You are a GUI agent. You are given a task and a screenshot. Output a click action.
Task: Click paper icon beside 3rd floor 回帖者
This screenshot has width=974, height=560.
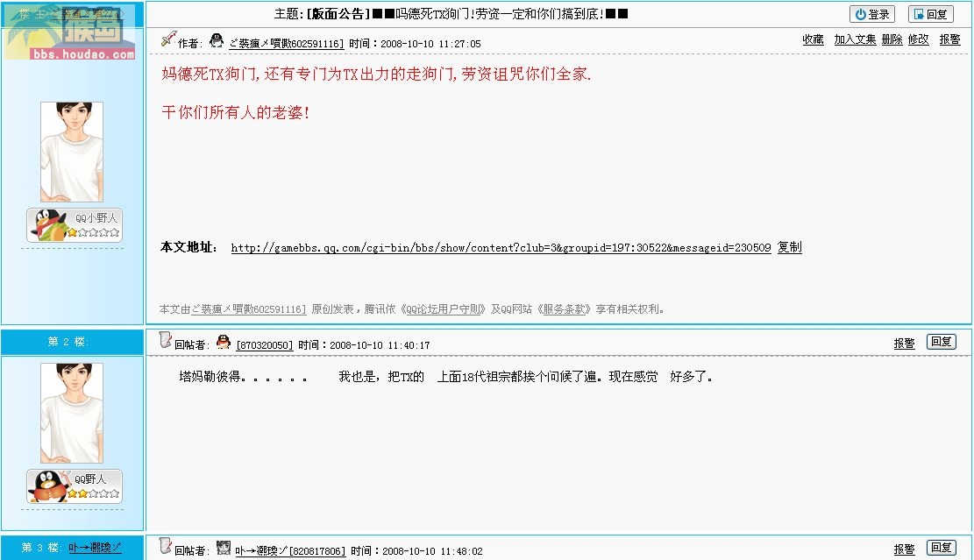pos(165,546)
